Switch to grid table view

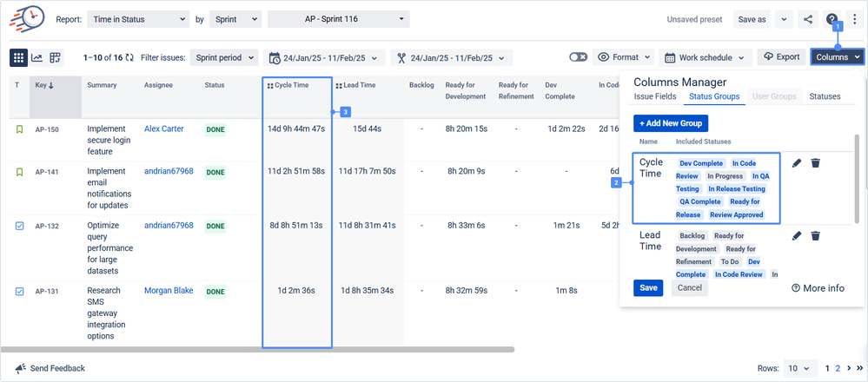point(19,57)
